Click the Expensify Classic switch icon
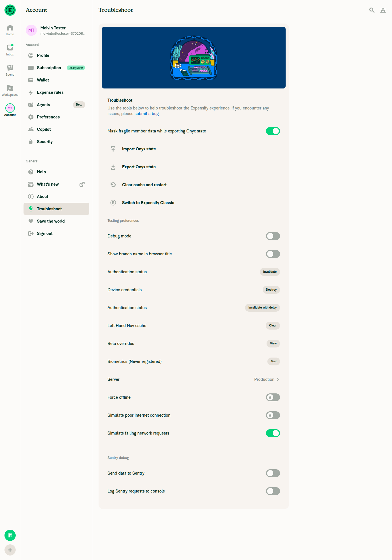This screenshot has height=560, width=392. click(113, 203)
